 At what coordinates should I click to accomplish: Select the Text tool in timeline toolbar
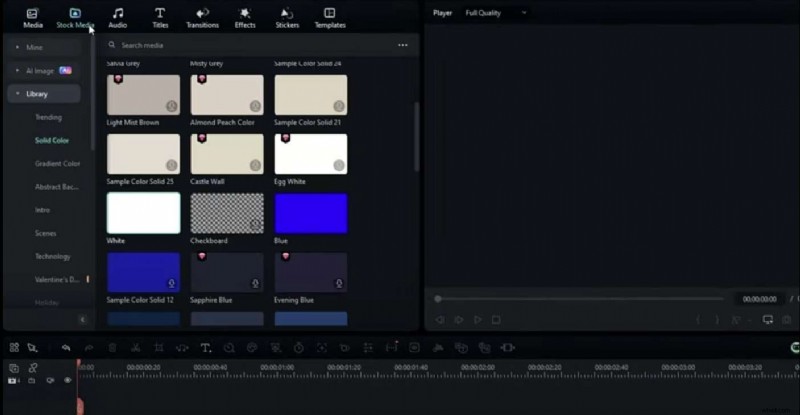(205, 348)
